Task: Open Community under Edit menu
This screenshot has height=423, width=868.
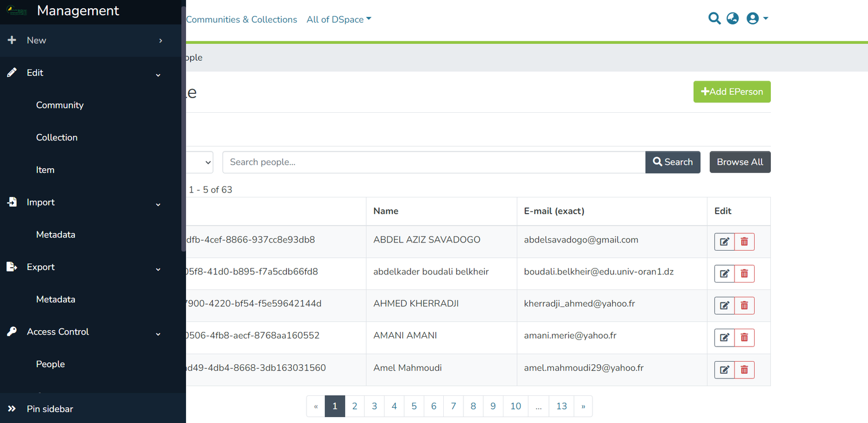Action: (x=60, y=105)
